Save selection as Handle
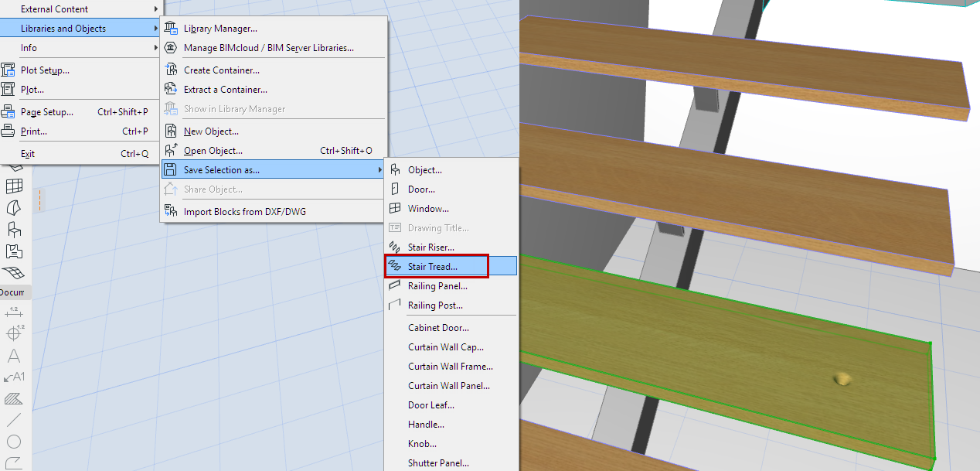980x471 pixels. click(x=451, y=425)
